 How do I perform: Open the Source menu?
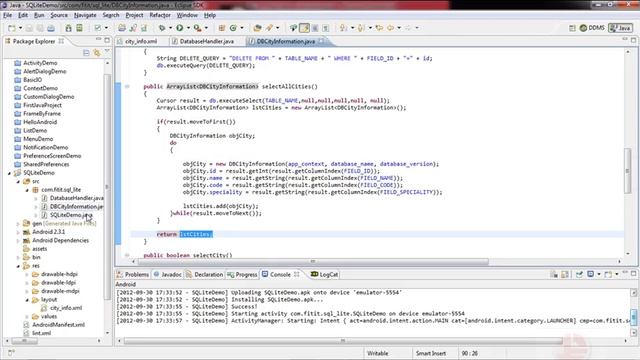coord(59,15)
